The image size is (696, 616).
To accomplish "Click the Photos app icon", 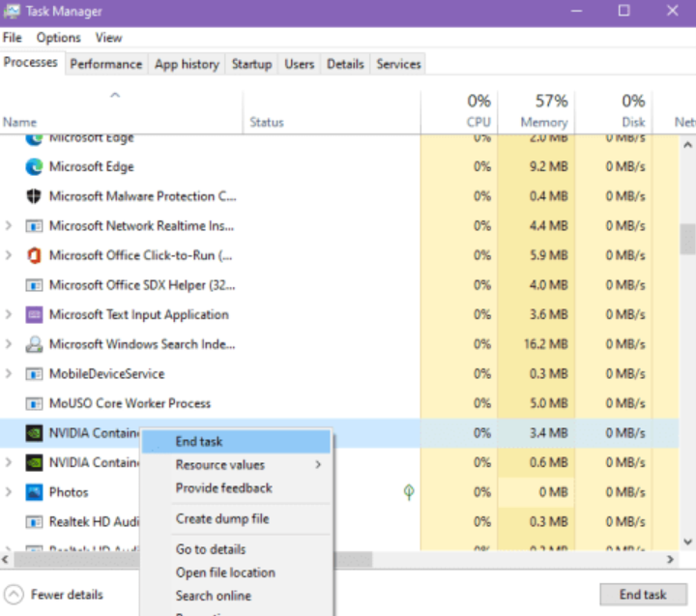I will click(34, 492).
